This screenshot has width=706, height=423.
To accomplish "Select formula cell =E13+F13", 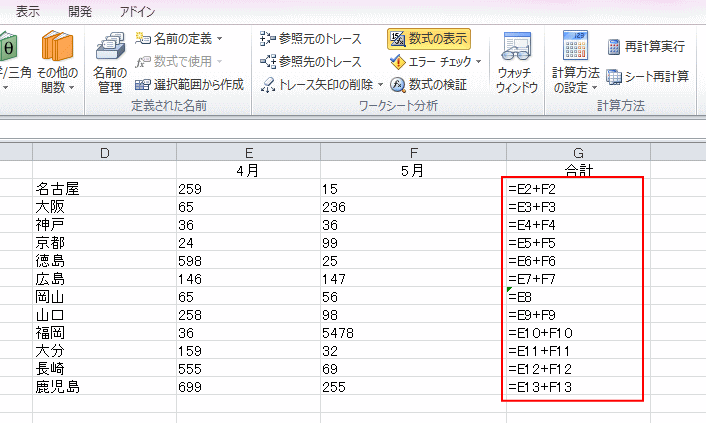I will point(579,387).
